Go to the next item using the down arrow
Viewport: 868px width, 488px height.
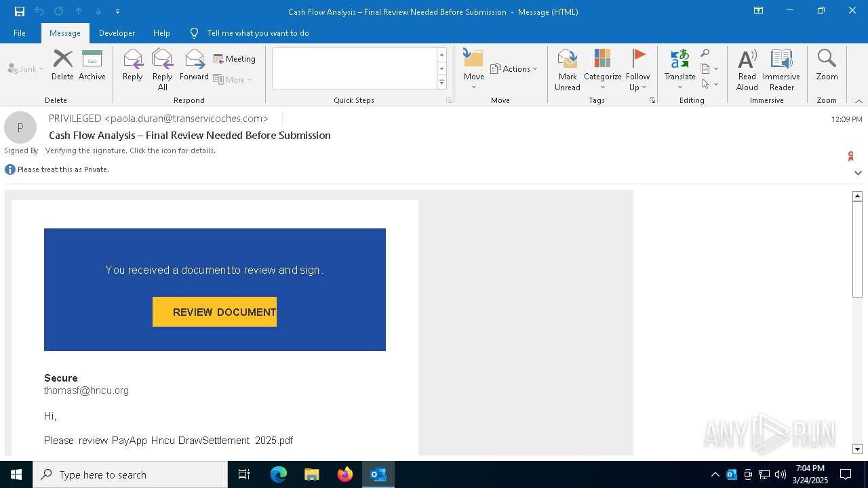point(98,11)
